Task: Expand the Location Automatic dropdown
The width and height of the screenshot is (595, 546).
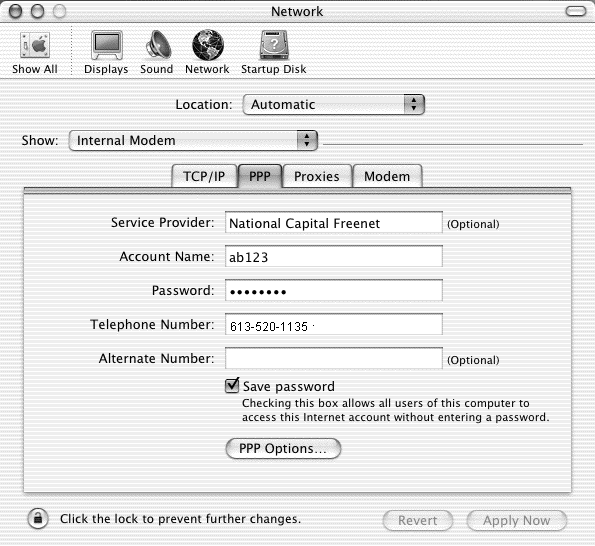Action: 333,104
